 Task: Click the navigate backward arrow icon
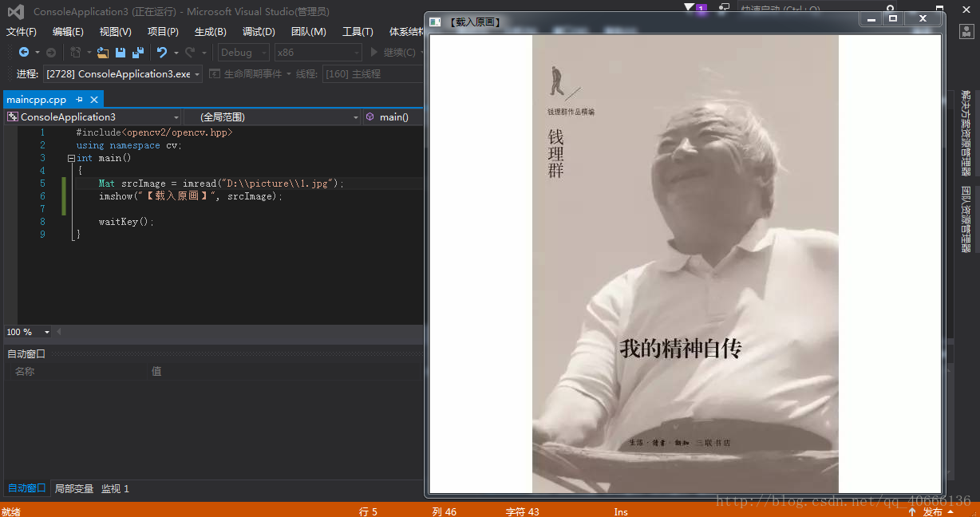pyautogui.click(x=24, y=53)
